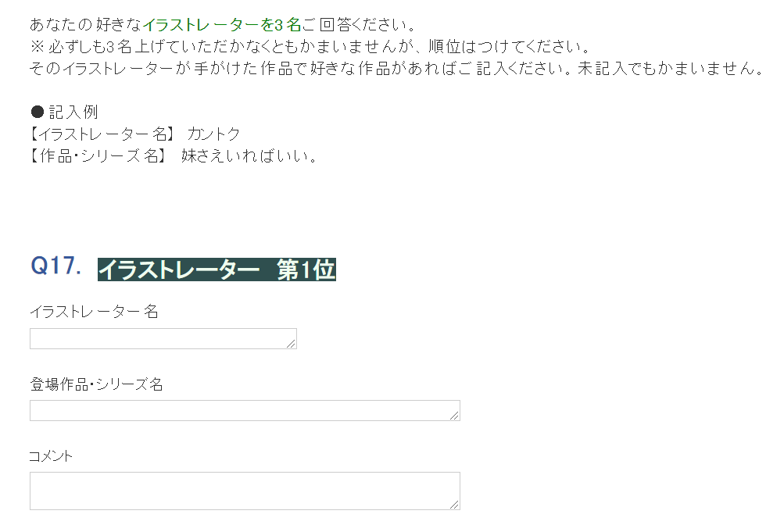This screenshot has height=532, width=784.
Task: Click the ※ mark on the note line
Action: 38,46
